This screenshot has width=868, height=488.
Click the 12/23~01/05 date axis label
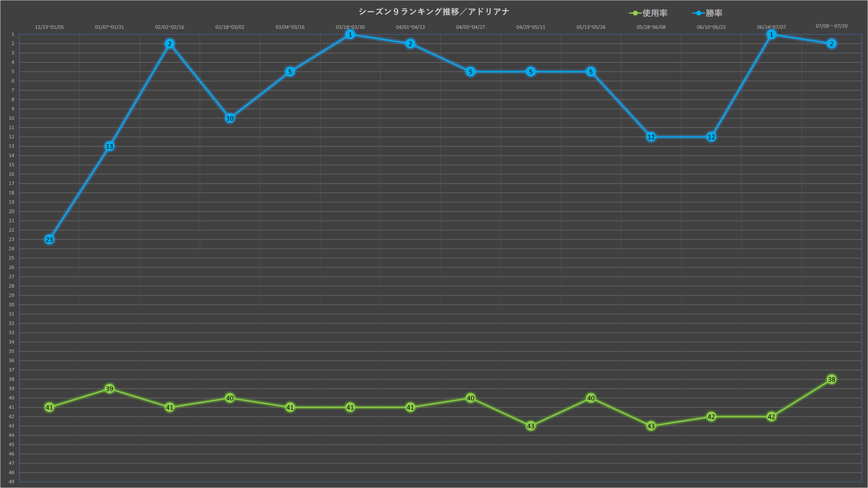click(49, 27)
